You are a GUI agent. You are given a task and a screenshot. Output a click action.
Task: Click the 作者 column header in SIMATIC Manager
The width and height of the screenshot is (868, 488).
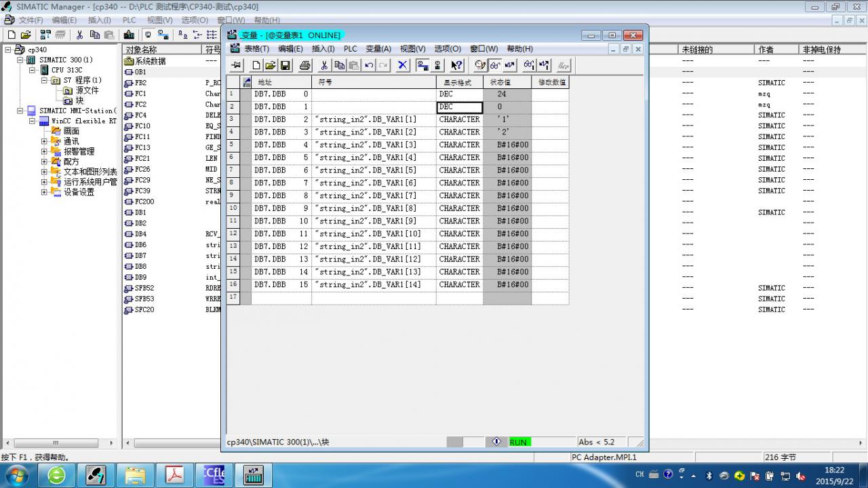[776, 50]
